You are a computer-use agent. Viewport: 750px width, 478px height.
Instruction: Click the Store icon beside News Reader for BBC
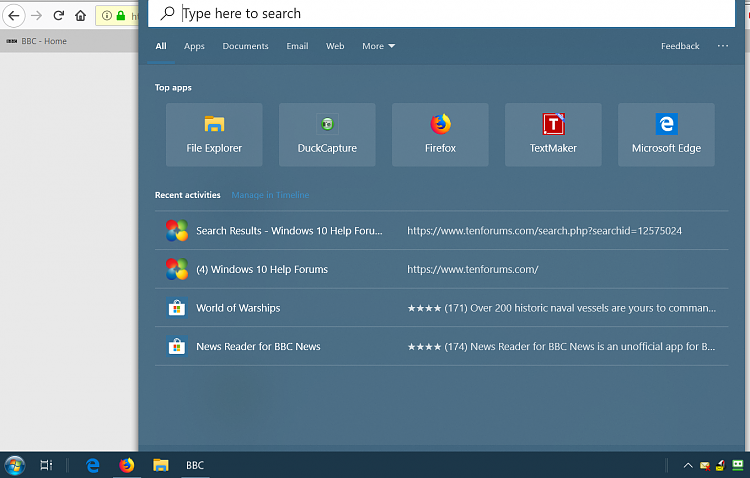coord(176,346)
